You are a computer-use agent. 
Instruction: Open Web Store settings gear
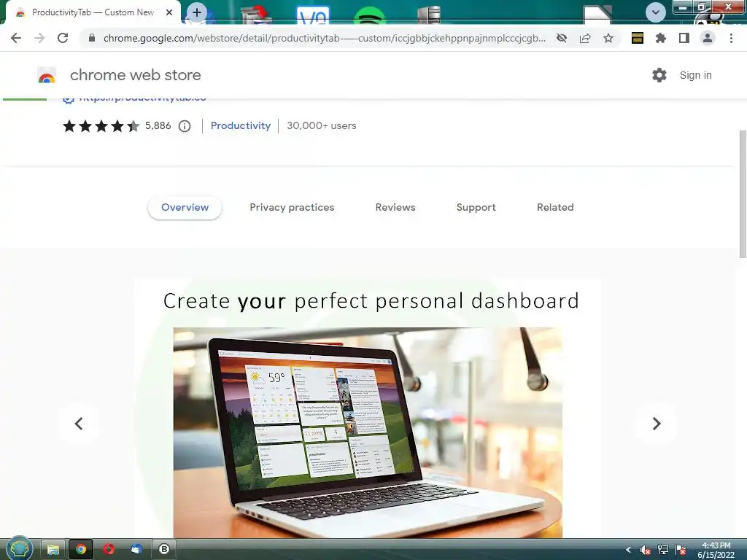[659, 75]
